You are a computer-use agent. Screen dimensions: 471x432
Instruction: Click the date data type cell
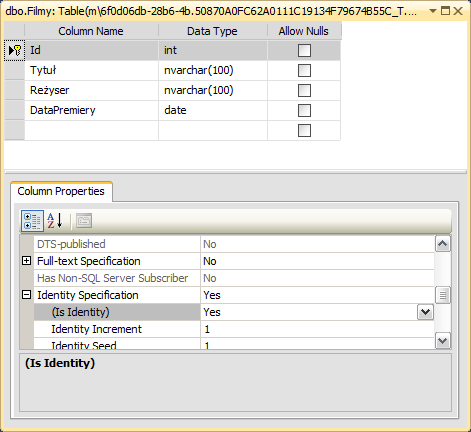point(213,110)
